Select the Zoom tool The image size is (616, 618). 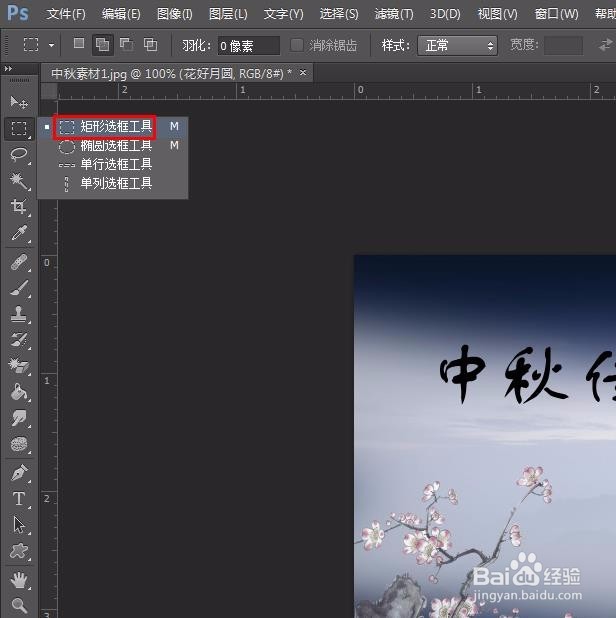[19, 605]
